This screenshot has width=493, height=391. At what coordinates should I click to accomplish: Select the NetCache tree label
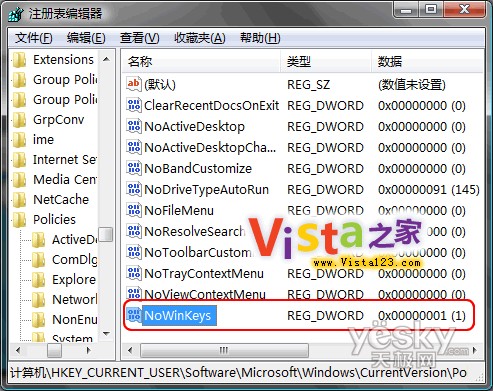tap(61, 200)
